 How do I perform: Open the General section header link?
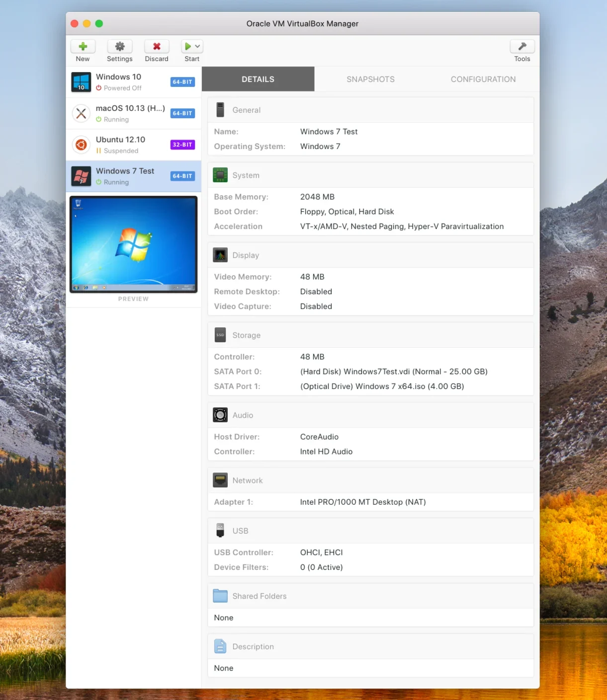click(x=247, y=110)
